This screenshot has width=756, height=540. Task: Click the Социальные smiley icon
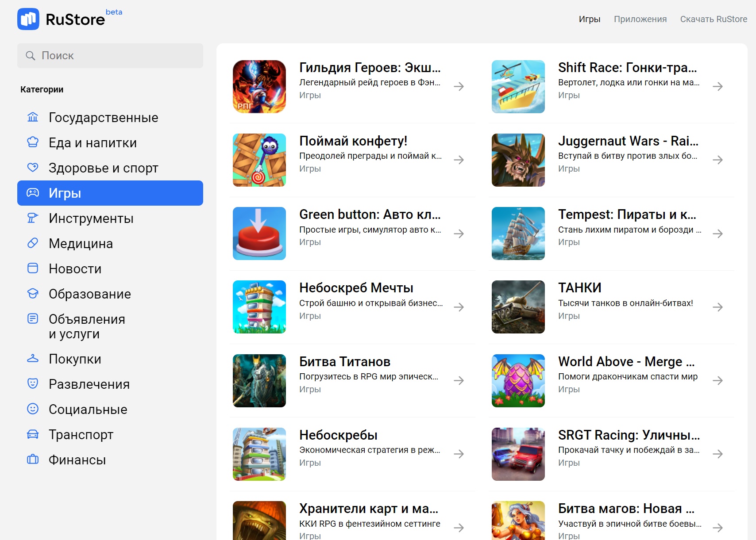[x=33, y=409]
